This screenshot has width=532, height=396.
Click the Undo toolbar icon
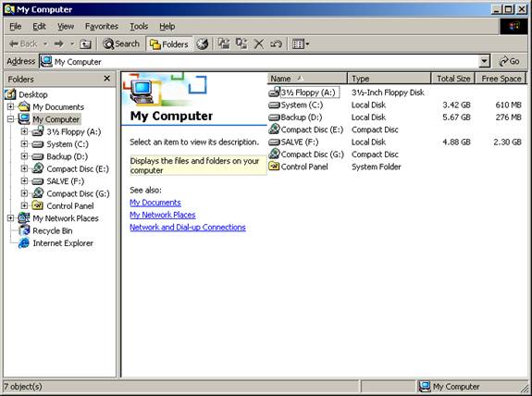276,44
